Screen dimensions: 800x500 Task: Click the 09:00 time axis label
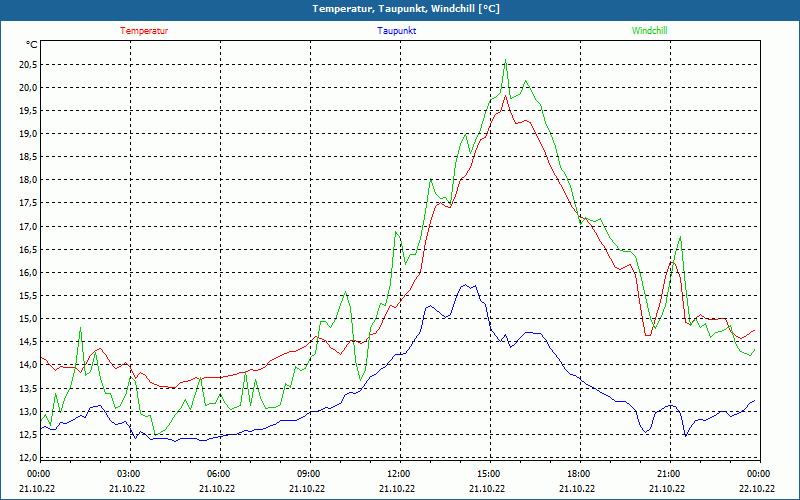pyautogui.click(x=310, y=474)
